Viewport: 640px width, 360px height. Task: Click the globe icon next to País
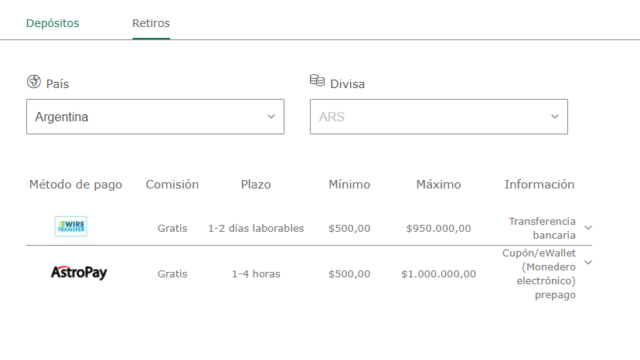click(34, 82)
